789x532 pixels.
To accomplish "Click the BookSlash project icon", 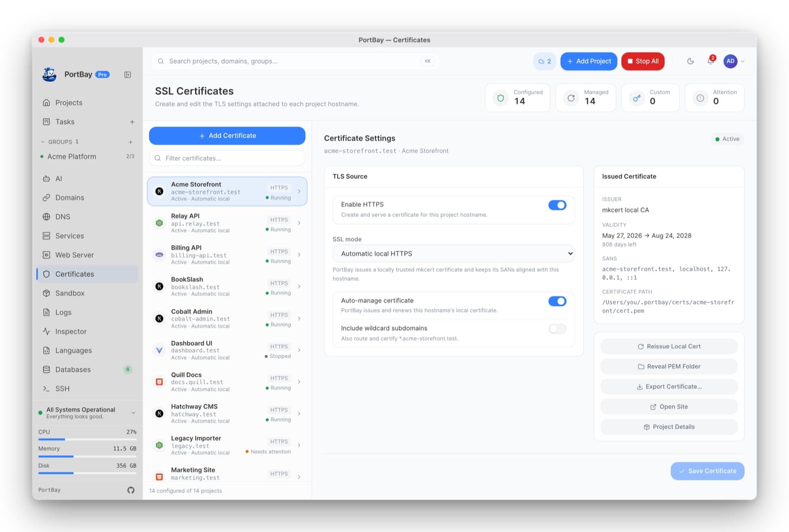I will coord(159,286).
